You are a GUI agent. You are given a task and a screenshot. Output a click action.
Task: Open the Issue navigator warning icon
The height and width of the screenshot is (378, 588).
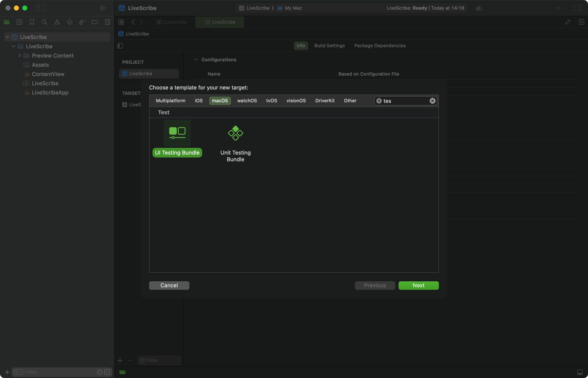click(x=57, y=22)
